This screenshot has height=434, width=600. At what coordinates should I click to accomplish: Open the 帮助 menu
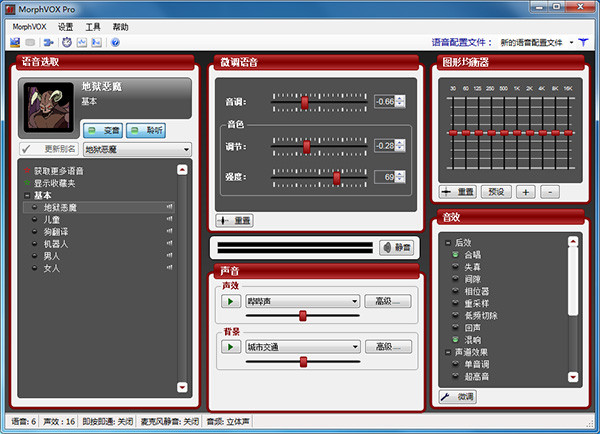(x=120, y=27)
